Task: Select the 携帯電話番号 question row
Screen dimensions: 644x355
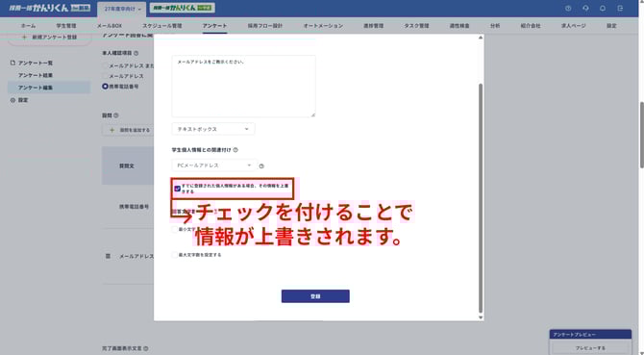Action: (x=128, y=207)
